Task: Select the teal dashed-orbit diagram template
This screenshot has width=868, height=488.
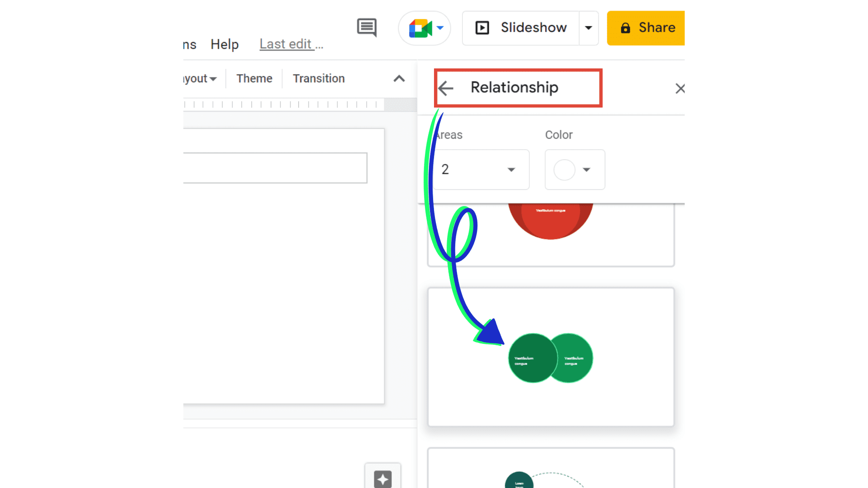Action: (x=551, y=468)
